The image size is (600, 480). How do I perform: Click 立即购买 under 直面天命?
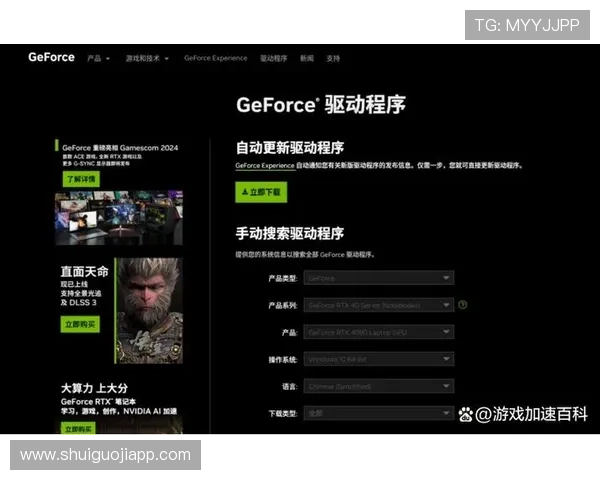[80, 324]
